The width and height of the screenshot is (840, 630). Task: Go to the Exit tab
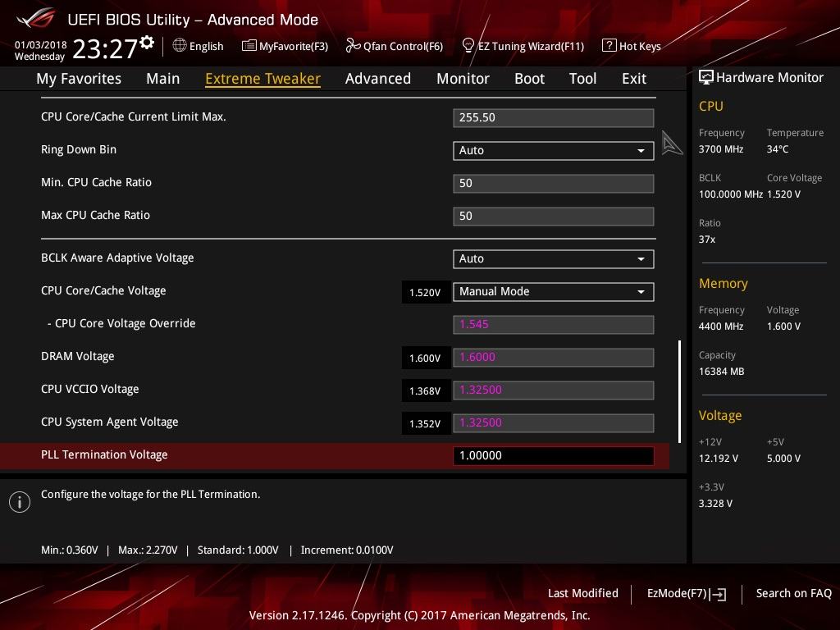click(x=634, y=78)
